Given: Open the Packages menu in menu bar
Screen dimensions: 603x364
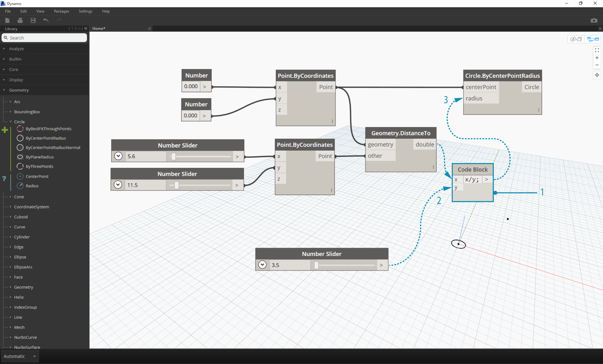Looking at the screenshot, I should (63, 11).
